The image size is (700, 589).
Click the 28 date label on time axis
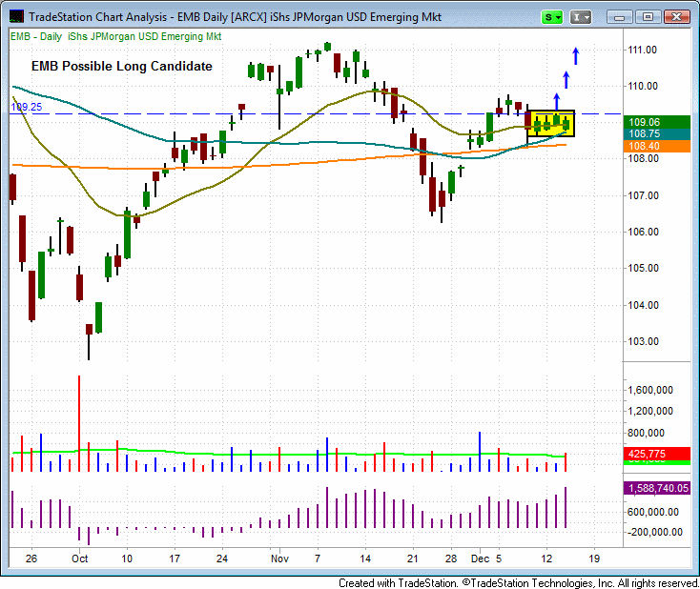tap(451, 559)
